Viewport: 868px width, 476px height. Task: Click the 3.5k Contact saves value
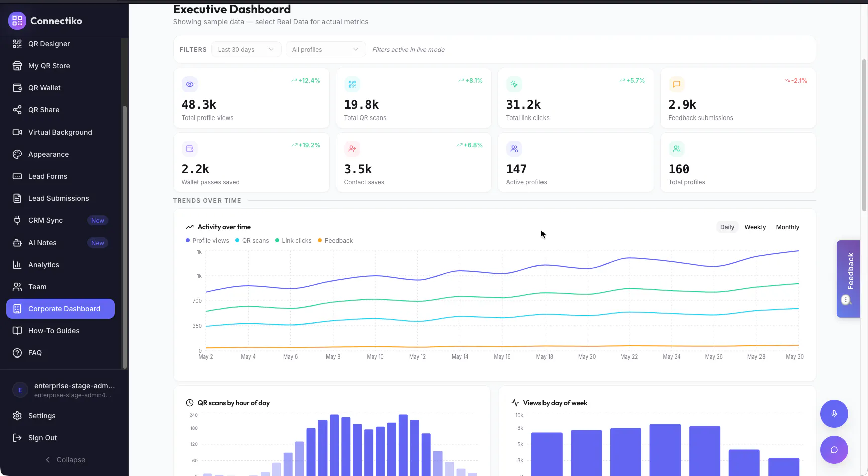[x=358, y=169]
